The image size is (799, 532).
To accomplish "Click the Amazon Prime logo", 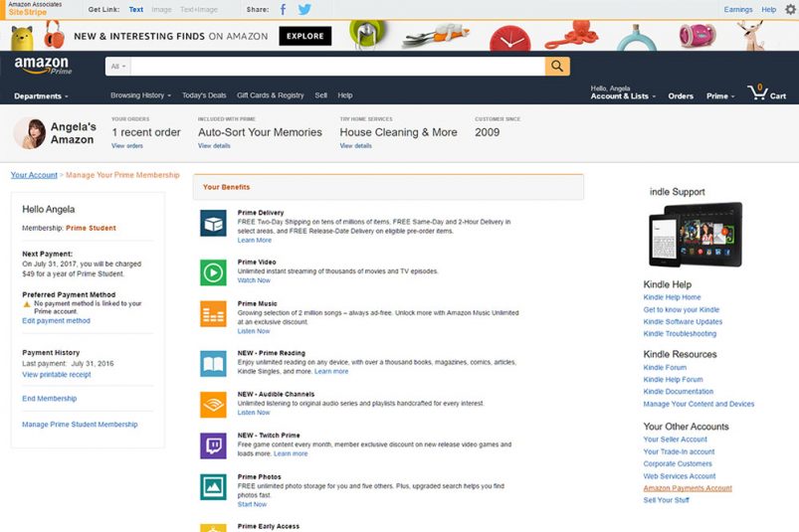I will [x=43, y=66].
